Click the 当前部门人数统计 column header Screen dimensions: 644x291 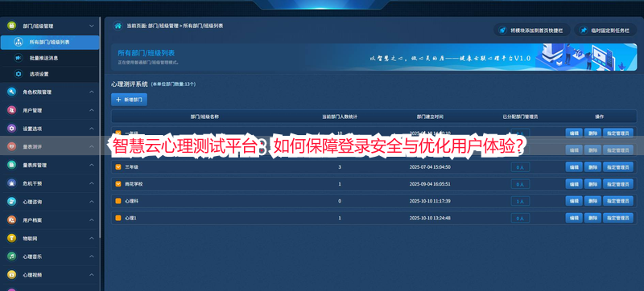tap(339, 117)
